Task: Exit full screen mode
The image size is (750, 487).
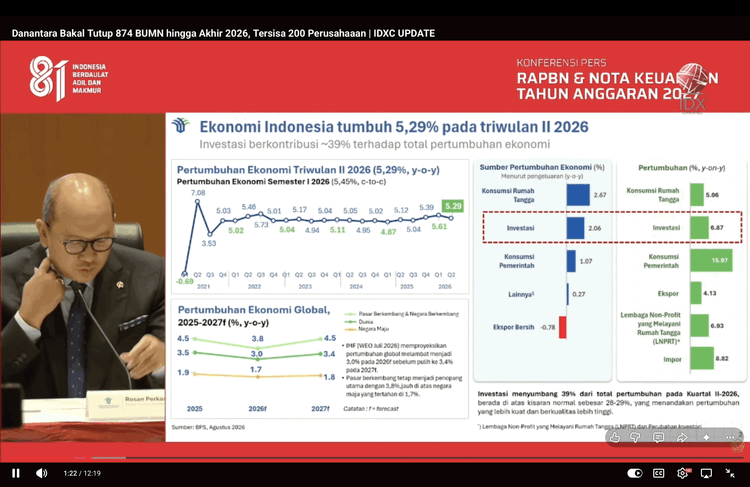Action: 730,473
